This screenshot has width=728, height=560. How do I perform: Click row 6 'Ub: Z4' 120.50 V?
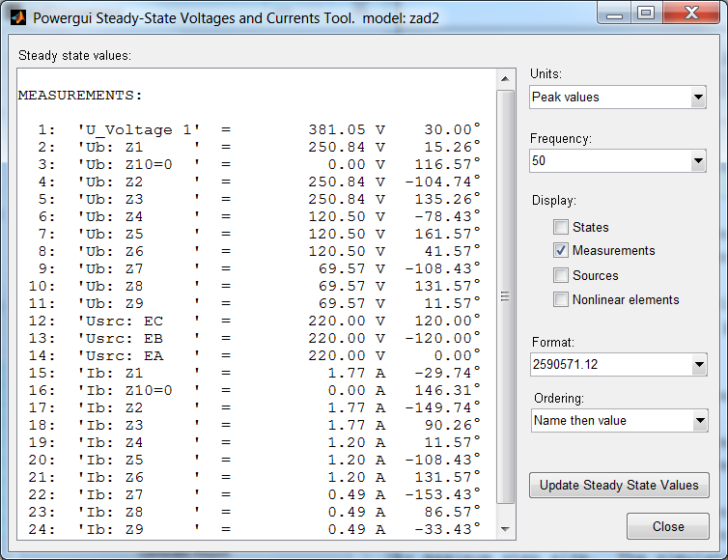(259, 217)
